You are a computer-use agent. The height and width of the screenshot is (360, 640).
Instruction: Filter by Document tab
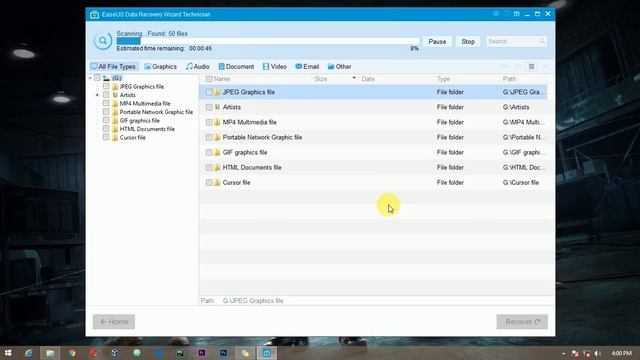(236, 67)
